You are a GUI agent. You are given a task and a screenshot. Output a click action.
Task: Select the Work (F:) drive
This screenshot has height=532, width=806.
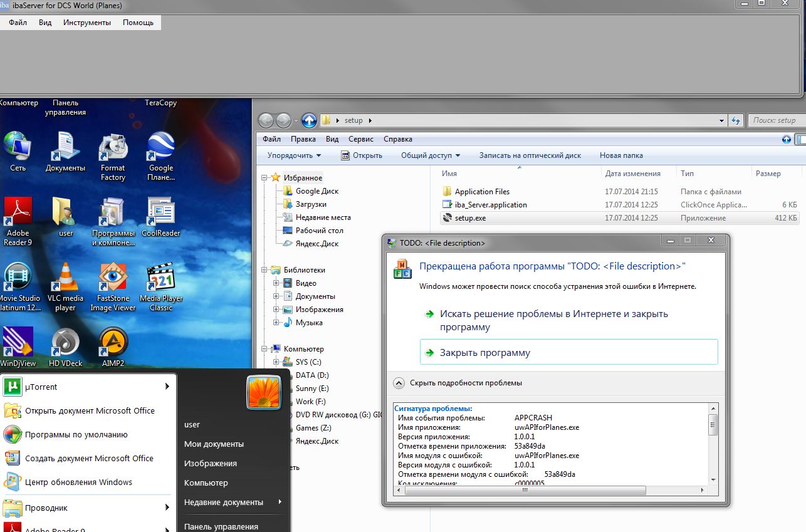pyautogui.click(x=311, y=402)
